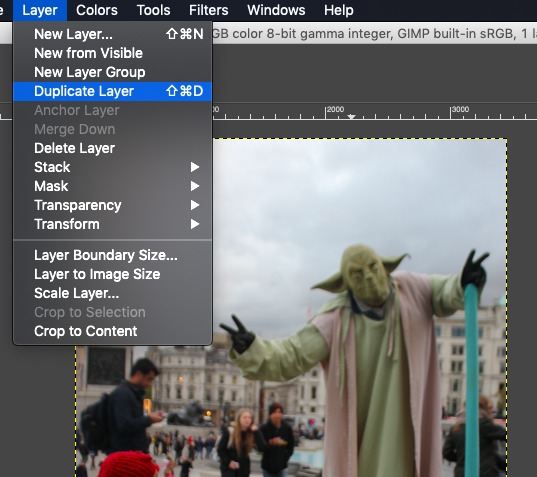Click Yoda's face in the canvas image
Image resolution: width=537 pixels, height=477 pixels.
tap(366, 275)
